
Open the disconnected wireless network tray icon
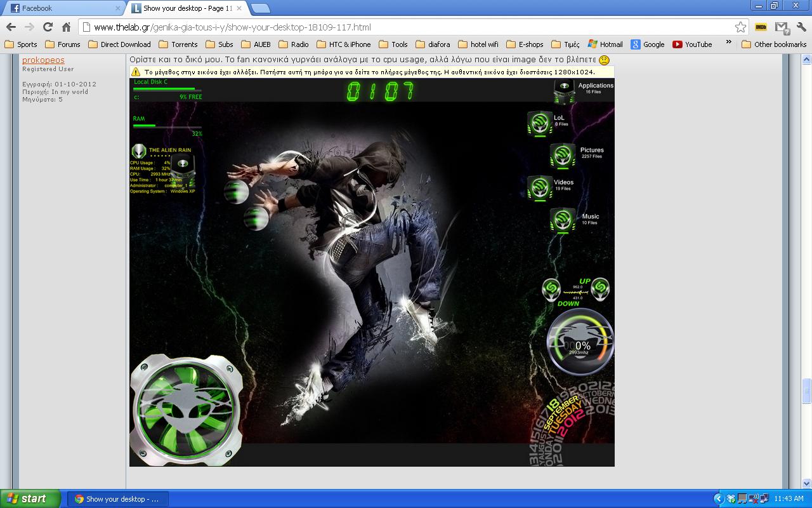tap(752, 498)
